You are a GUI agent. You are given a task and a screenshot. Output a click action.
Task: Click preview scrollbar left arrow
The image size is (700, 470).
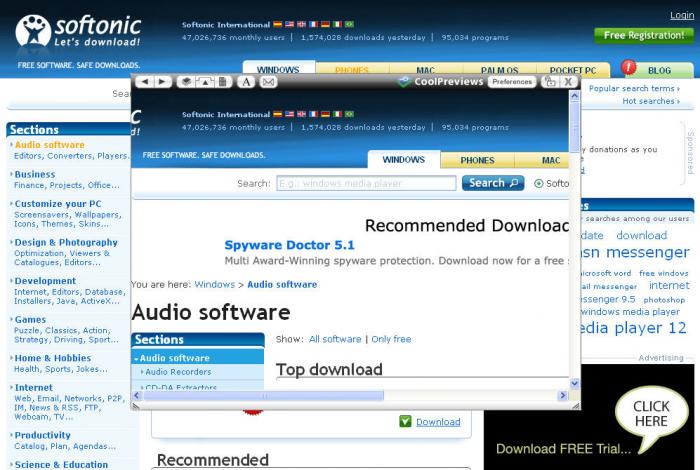137,395
